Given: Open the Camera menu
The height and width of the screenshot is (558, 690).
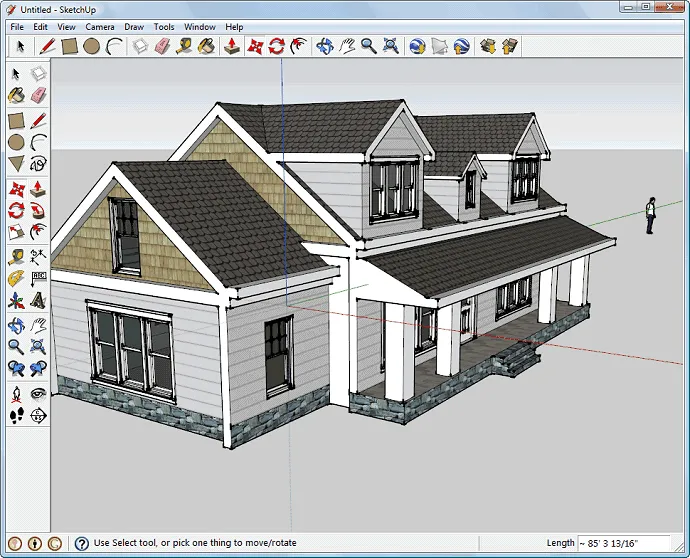Looking at the screenshot, I should pos(99,27).
